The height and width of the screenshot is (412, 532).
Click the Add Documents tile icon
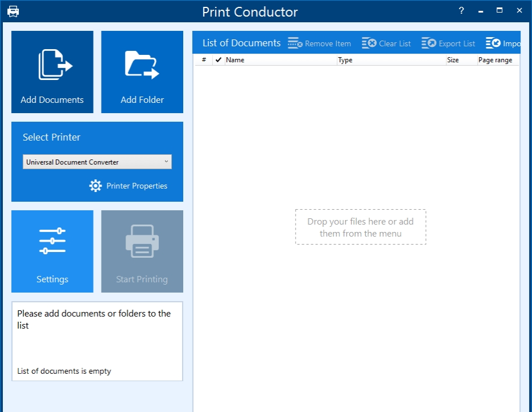click(55, 65)
